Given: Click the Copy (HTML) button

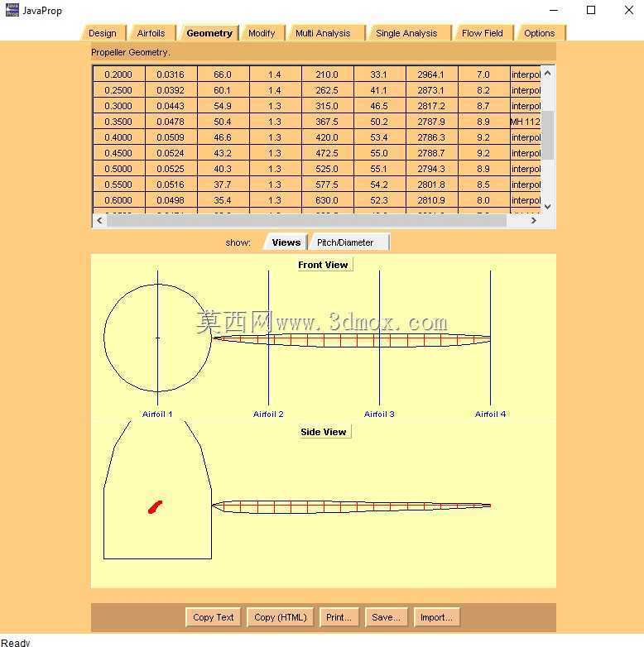Looking at the screenshot, I should click(x=281, y=617).
